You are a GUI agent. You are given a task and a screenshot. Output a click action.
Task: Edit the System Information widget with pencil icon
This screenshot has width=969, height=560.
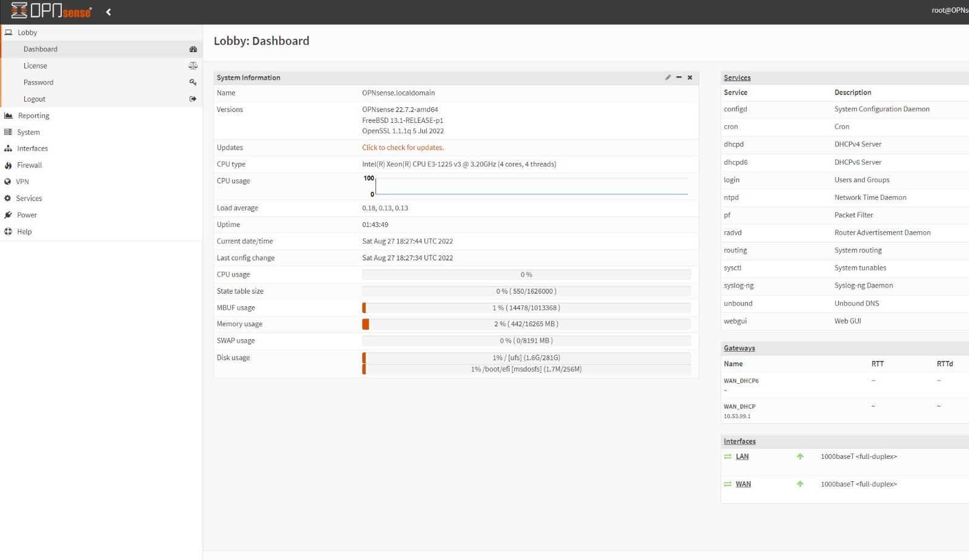tap(668, 77)
